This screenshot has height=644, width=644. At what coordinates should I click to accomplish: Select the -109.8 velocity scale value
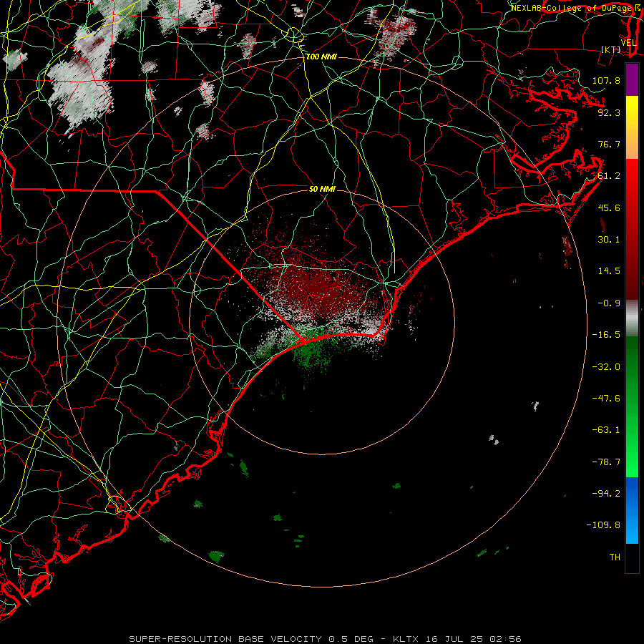click(603, 525)
